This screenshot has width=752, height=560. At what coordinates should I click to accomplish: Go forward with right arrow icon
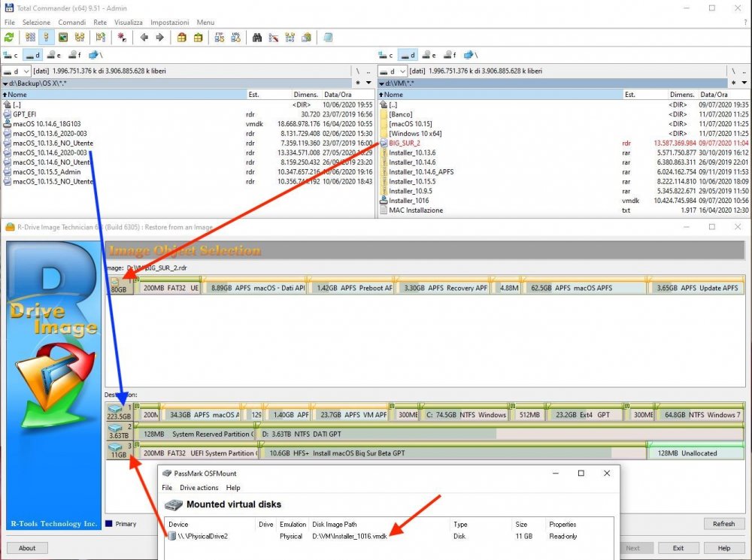click(x=160, y=38)
